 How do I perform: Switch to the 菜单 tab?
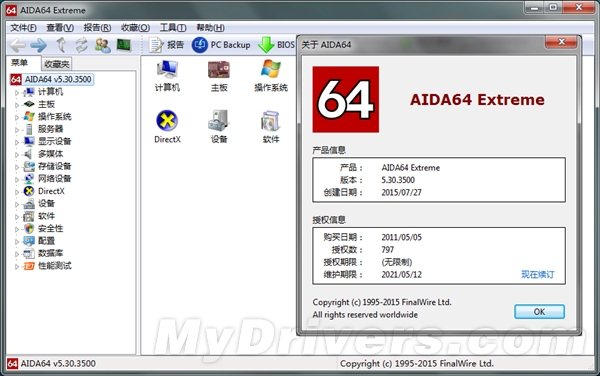pyautogui.click(x=20, y=63)
